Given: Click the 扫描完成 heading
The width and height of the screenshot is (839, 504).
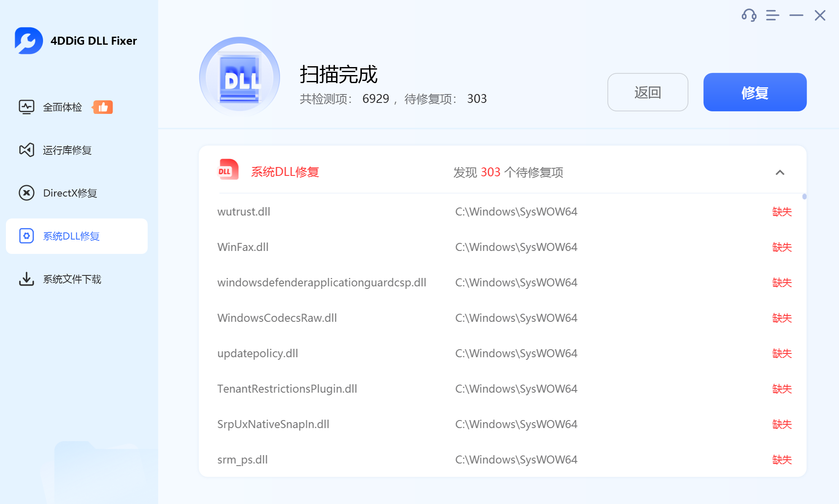Looking at the screenshot, I should [338, 75].
